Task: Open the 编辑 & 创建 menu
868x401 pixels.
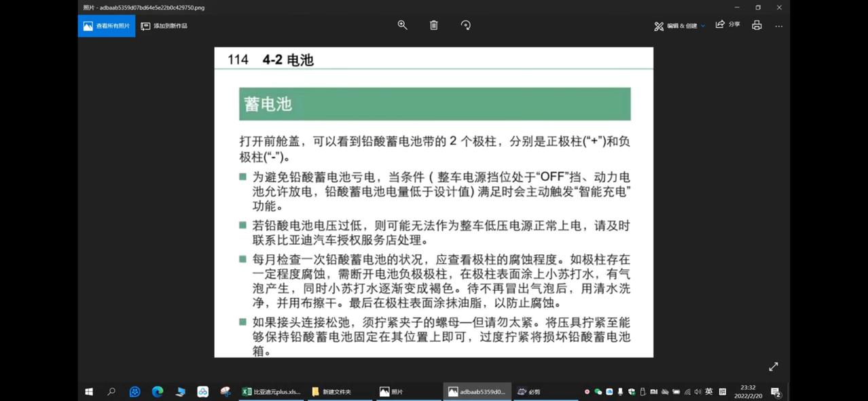Action: pyautogui.click(x=679, y=26)
